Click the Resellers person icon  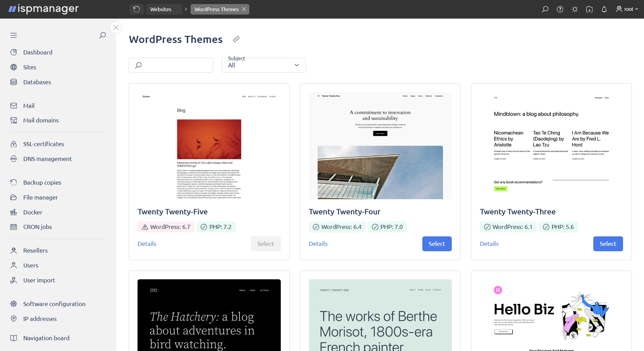14,251
